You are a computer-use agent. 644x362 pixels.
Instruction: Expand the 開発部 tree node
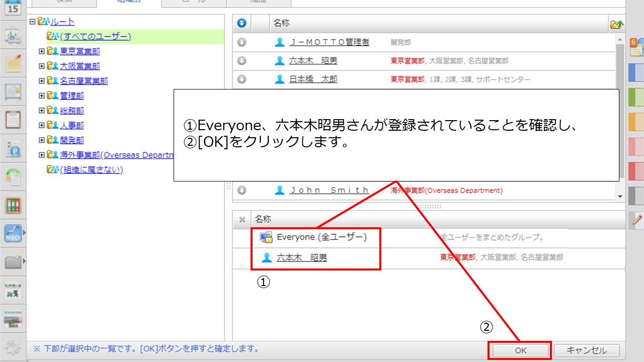click(x=42, y=140)
